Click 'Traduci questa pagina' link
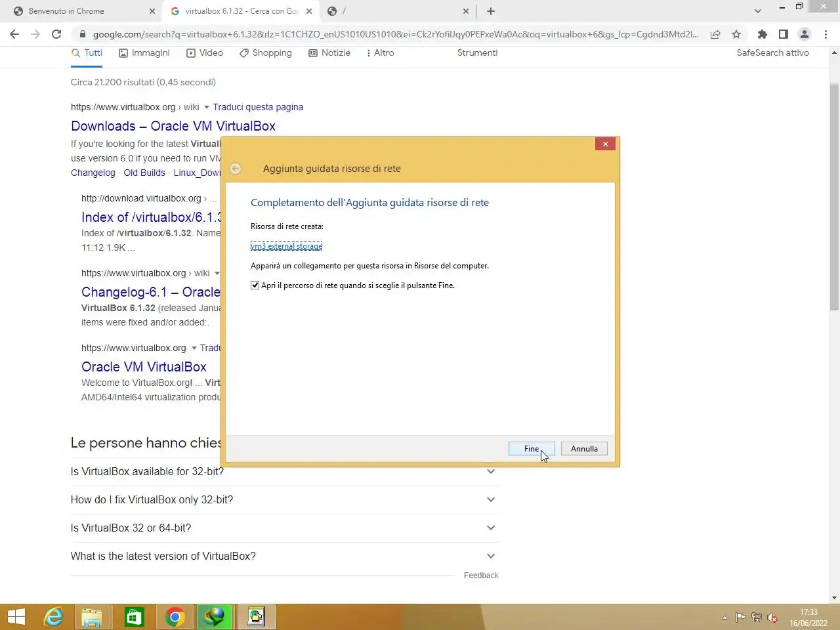The width and height of the screenshot is (840, 630). 258,107
